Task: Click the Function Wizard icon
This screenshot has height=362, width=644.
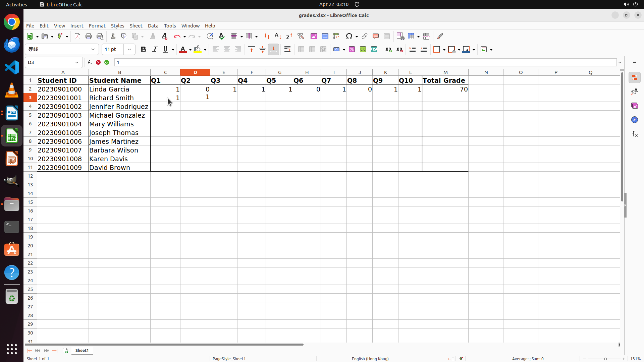Action: (90, 62)
